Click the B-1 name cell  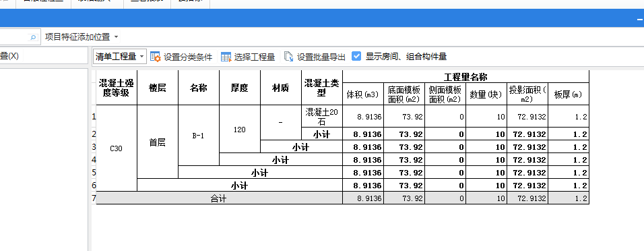click(198, 136)
